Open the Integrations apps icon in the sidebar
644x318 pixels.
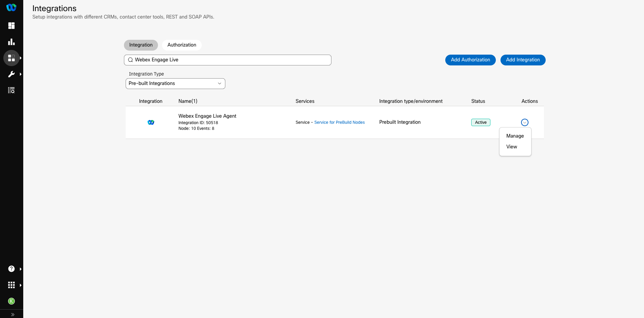tap(11, 58)
